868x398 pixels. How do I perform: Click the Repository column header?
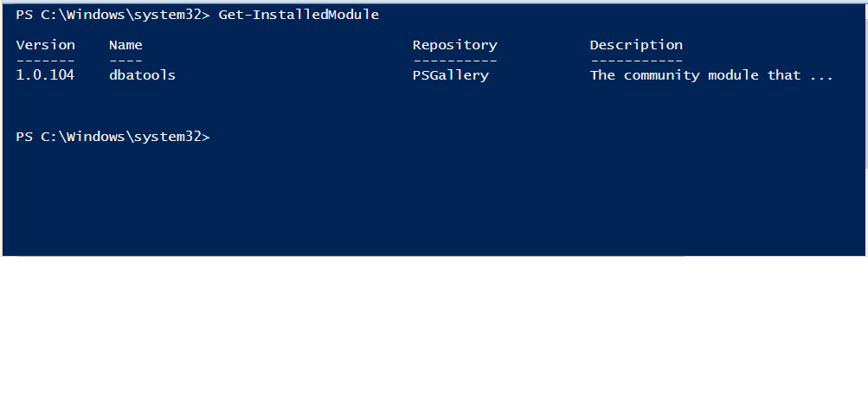[454, 45]
